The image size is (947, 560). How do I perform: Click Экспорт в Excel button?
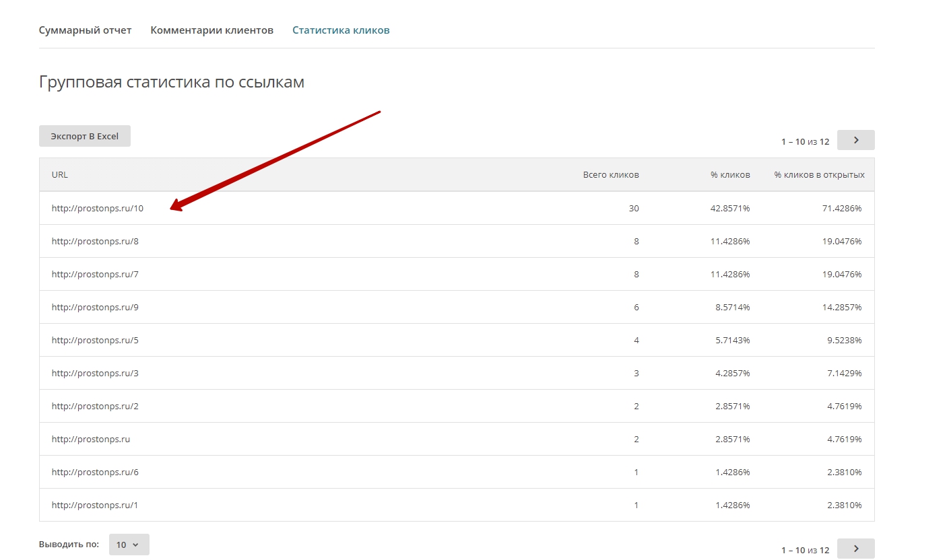click(85, 136)
